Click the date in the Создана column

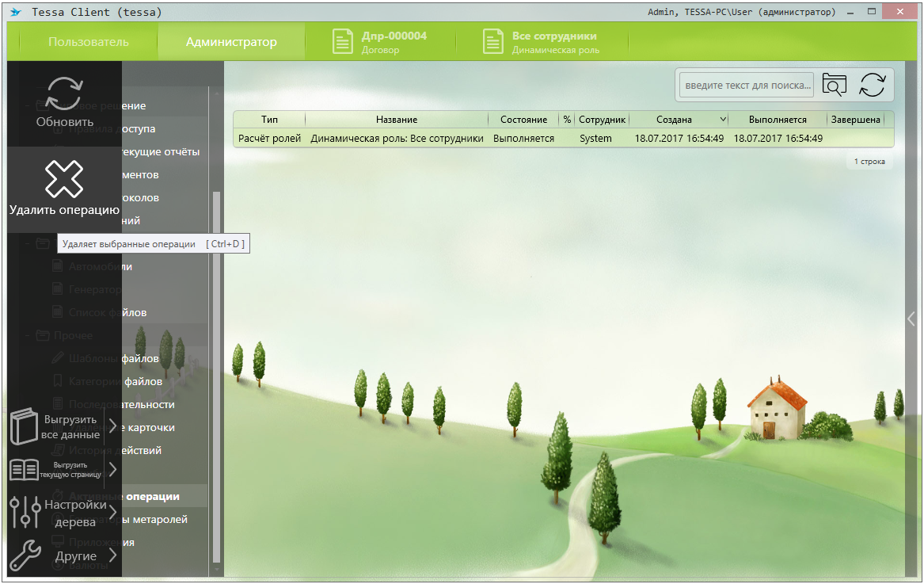(679, 139)
